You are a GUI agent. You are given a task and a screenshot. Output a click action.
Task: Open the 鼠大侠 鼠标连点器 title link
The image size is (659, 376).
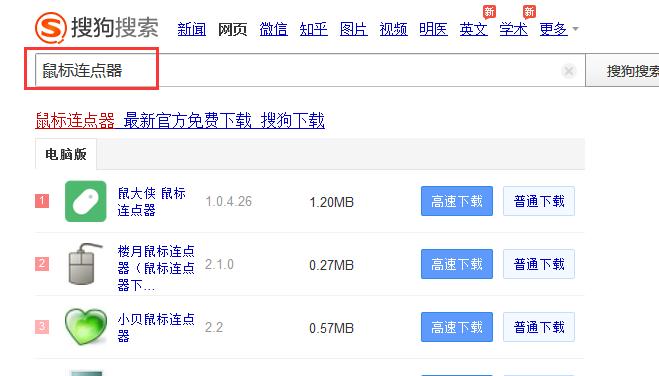[152, 202]
